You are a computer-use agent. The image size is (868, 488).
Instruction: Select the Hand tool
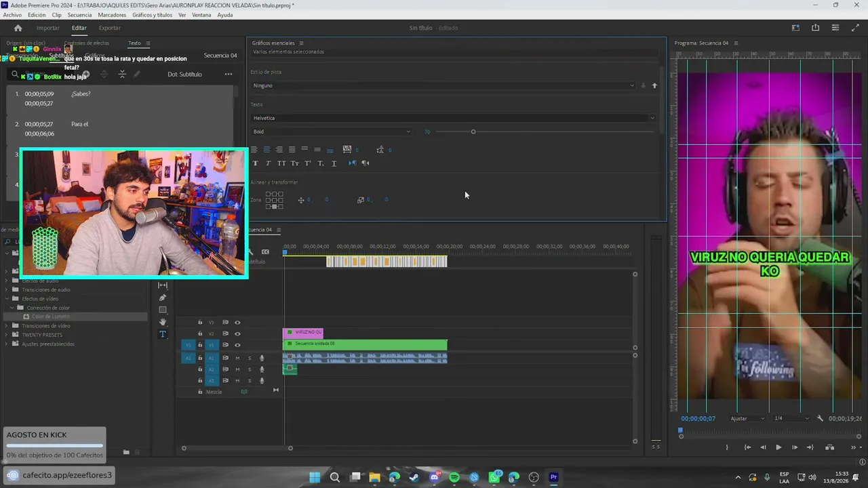pyautogui.click(x=163, y=322)
